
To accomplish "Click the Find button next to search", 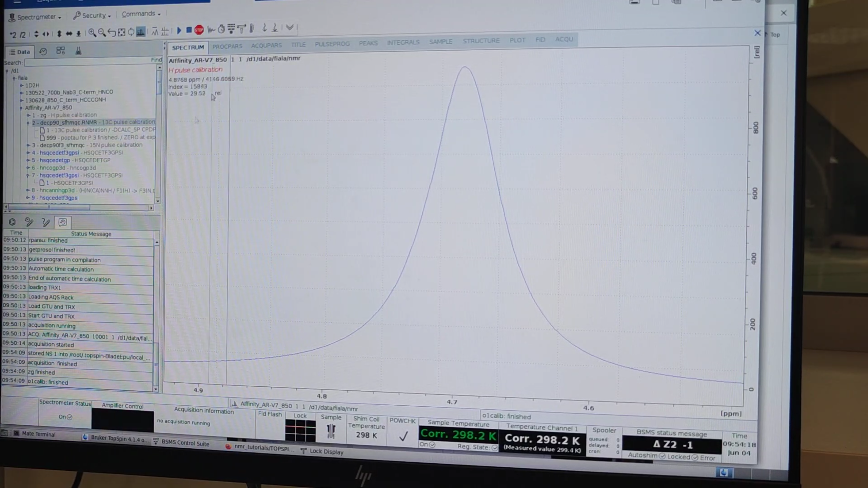I will coord(156,60).
